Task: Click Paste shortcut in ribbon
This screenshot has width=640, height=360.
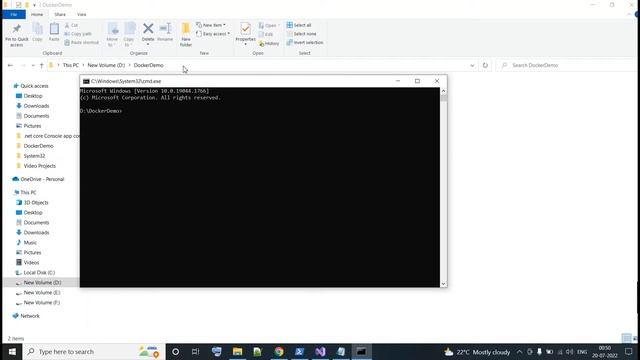Action: click(82, 42)
